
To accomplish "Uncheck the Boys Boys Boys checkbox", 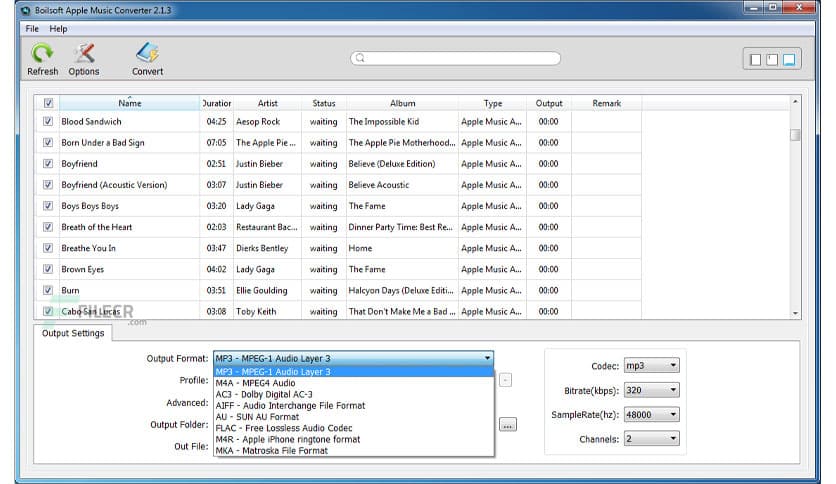I will (x=48, y=206).
